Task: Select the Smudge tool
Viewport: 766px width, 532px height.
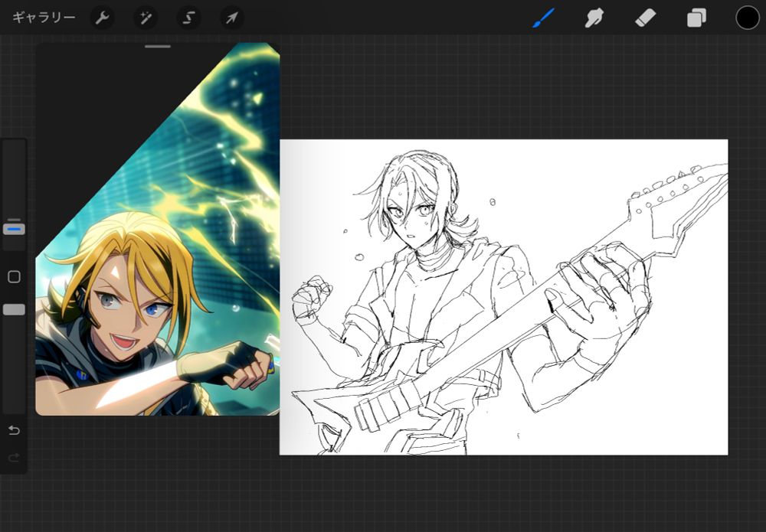Action: (594, 18)
